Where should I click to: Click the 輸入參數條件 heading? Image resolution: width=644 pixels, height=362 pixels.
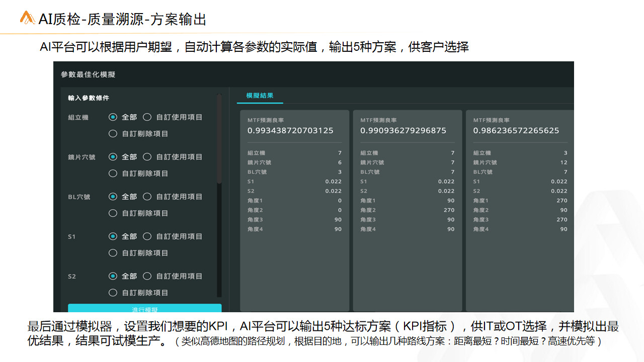89,98
